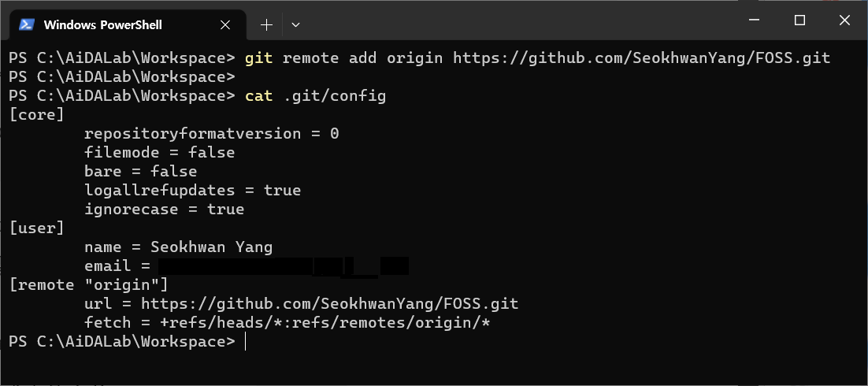This screenshot has width=868, height=386.
Task: Click the [core] section header
Action: point(36,115)
